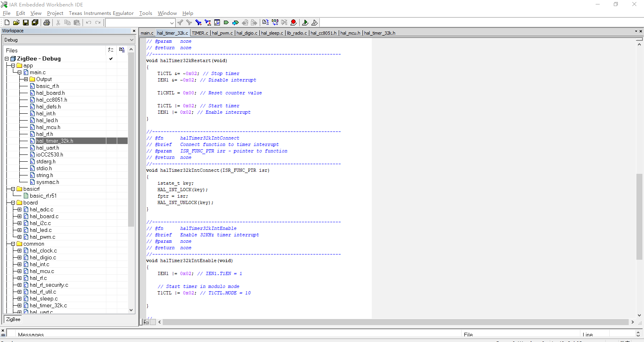Screen dimensions: 644x342
Task: Close the active editor tab
Action: click(x=641, y=31)
